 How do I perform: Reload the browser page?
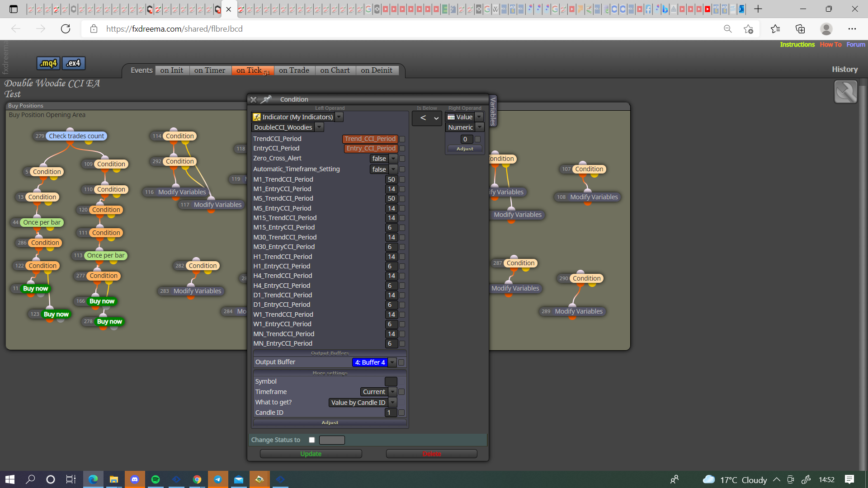tap(66, 29)
